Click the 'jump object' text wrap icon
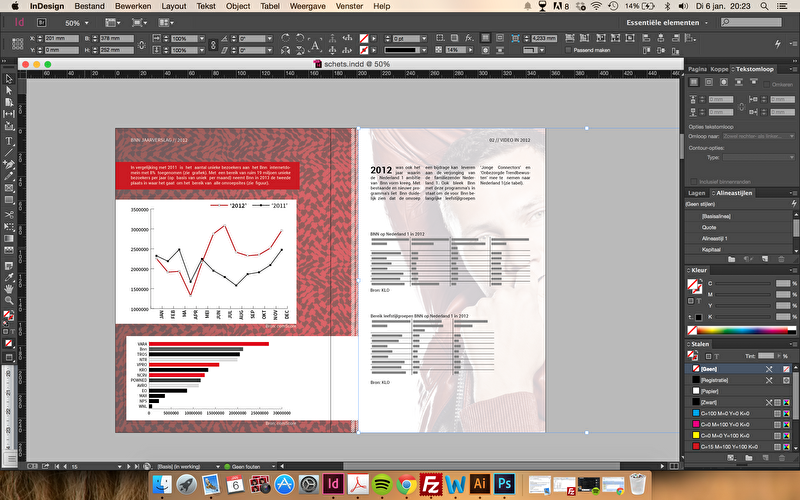The width and height of the screenshot is (800, 500). (738, 82)
